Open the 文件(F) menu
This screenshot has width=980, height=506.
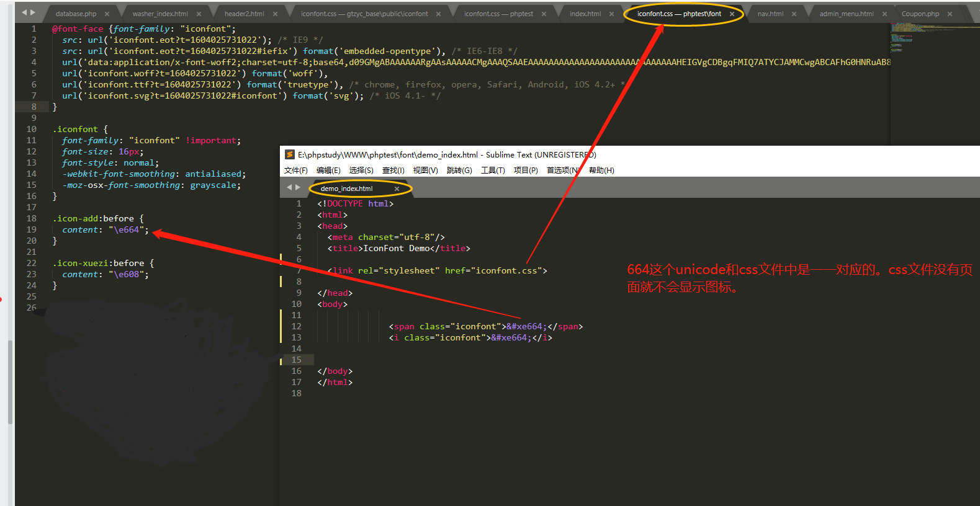[x=296, y=171]
